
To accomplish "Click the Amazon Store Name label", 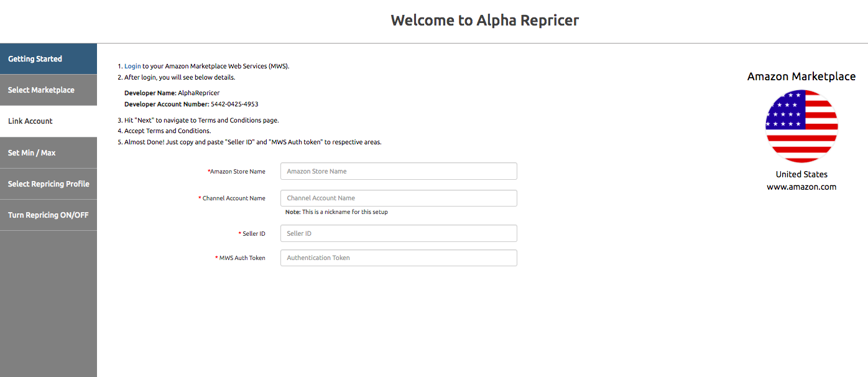I will (x=236, y=172).
